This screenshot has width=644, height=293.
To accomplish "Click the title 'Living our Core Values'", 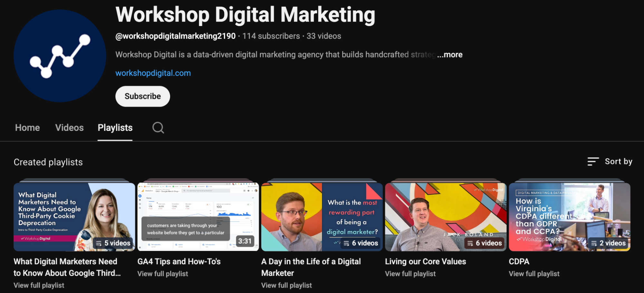I will [425, 261].
